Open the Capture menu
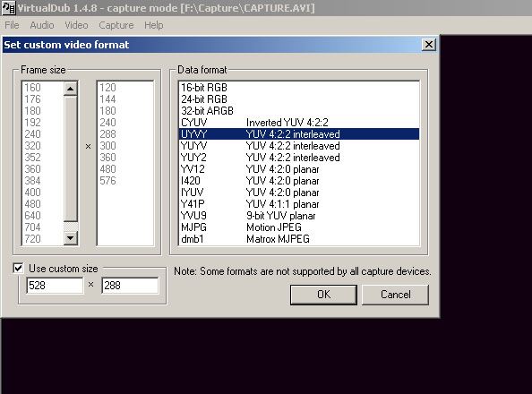The width and height of the screenshot is (532, 394). [116, 25]
